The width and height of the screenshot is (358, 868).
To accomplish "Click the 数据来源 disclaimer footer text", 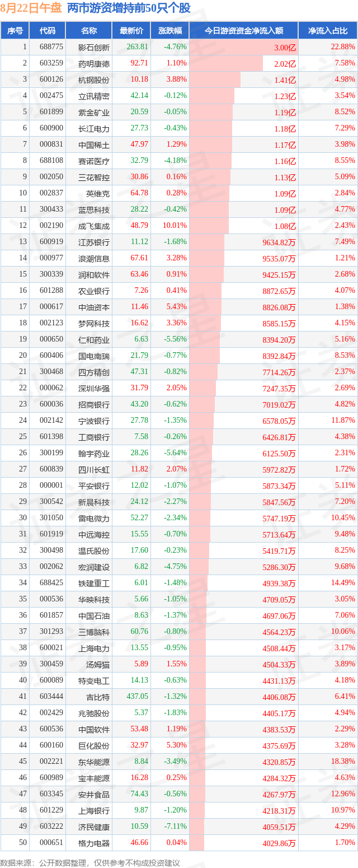I will [91, 863].
